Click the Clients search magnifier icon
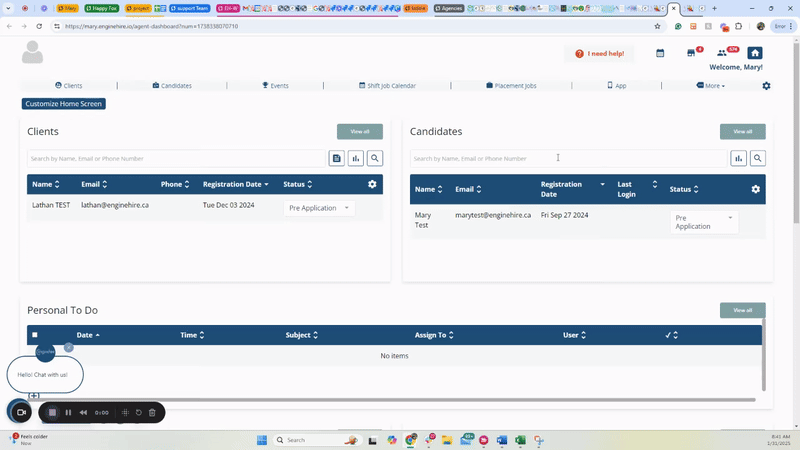Screen dimensions: 800x450 pos(375,158)
